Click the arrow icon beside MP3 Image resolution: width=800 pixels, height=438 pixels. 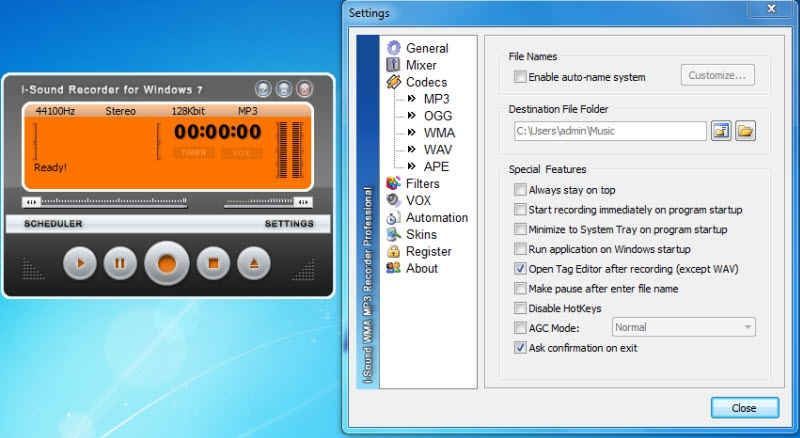(x=412, y=99)
